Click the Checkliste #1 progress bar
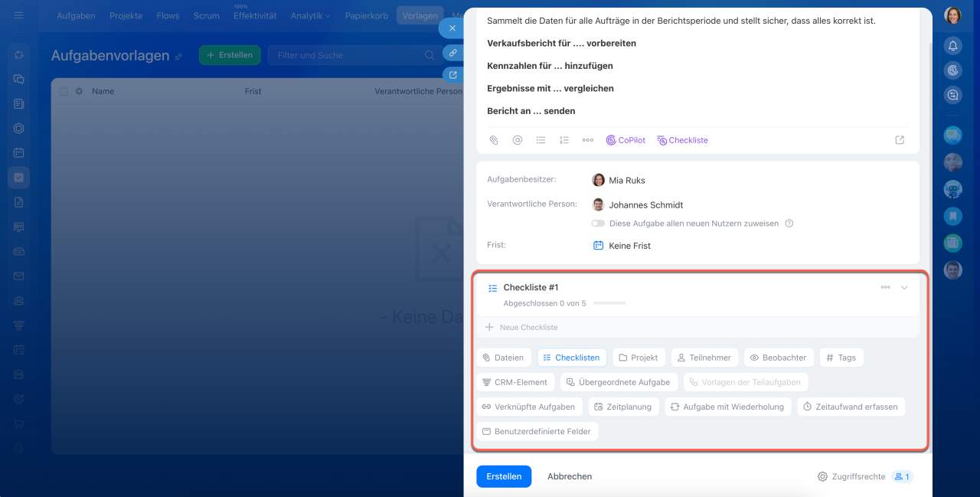Screen dimensions: 980x497 pyautogui.click(x=609, y=303)
